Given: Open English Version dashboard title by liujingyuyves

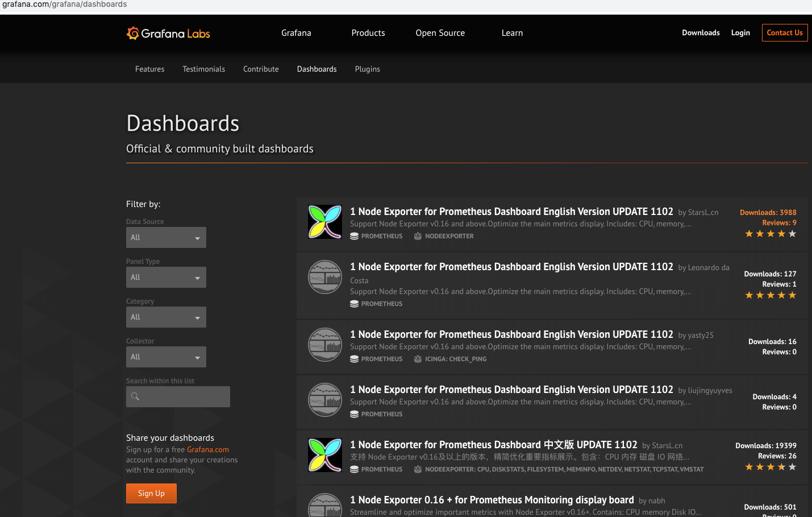Looking at the screenshot, I should [x=511, y=390].
